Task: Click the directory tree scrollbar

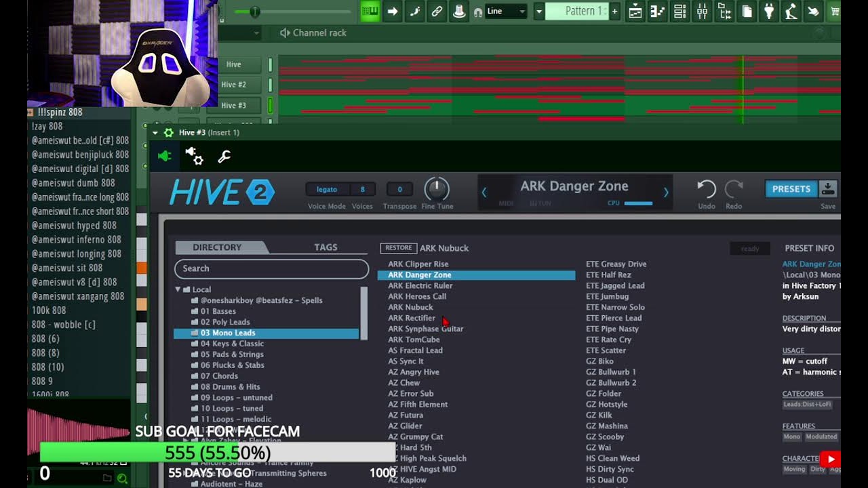Action: click(364, 313)
